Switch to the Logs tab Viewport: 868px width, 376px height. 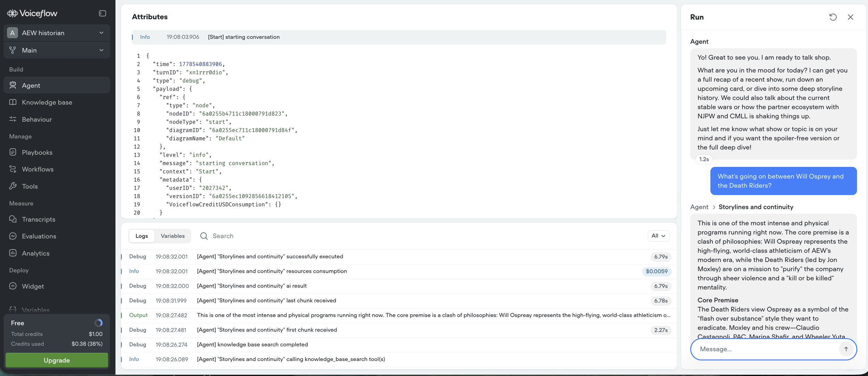(x=142, y=236)
